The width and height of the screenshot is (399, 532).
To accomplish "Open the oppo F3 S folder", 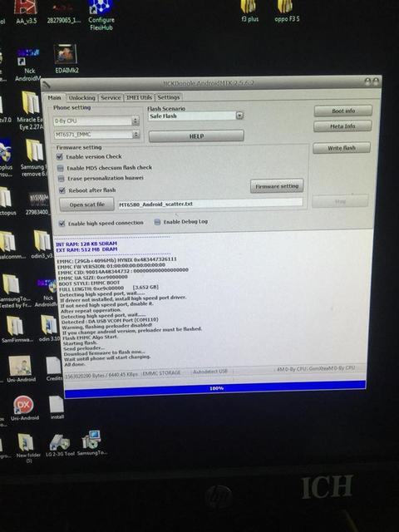I will click(287, 12).
